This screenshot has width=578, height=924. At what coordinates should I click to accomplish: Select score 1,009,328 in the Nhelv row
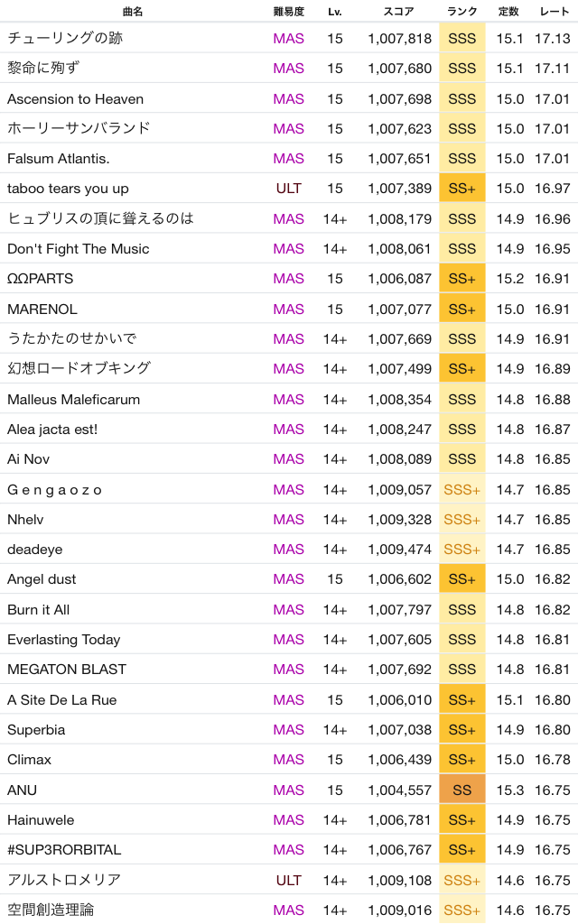coord(399,520)
